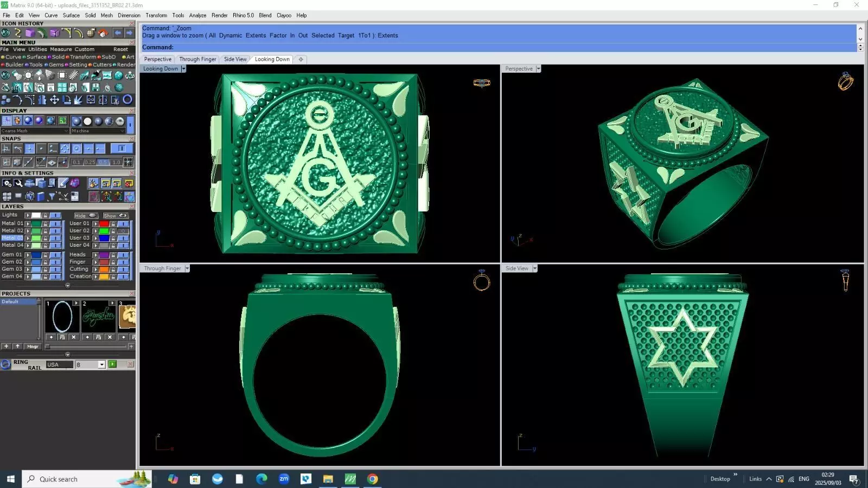Open the wrench options icon in Info & Settings

pos(18,183)
